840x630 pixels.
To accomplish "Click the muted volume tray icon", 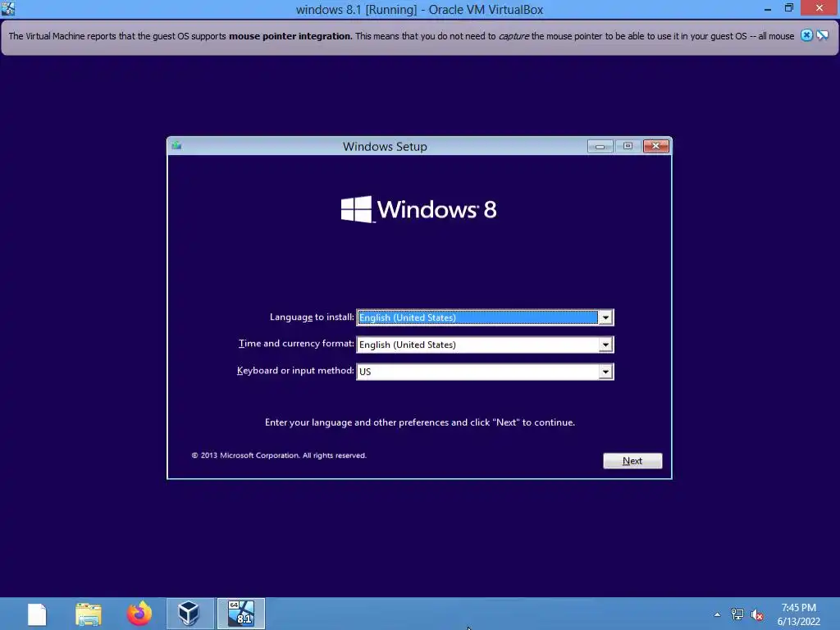I will click(x=757, y=614).
